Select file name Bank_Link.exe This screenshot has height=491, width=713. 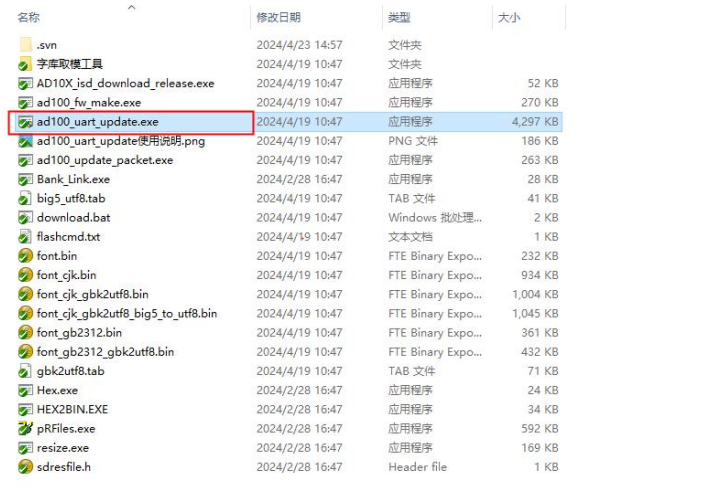[73, 179]
